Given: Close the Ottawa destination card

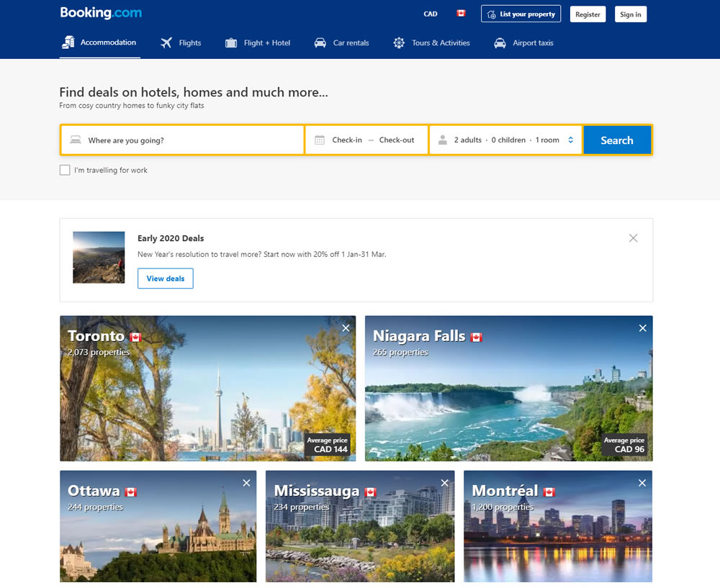Looking at the screenshot, I should pos(246,483).
